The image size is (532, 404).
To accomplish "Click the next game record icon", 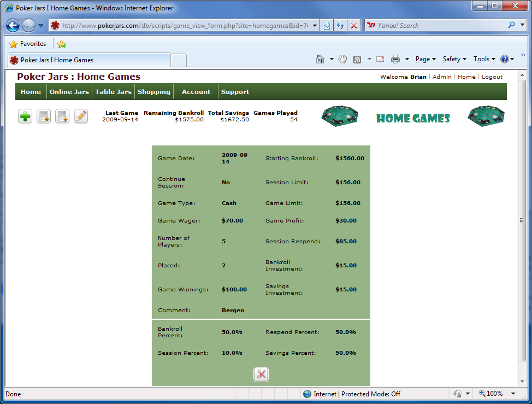I will 62,116.
